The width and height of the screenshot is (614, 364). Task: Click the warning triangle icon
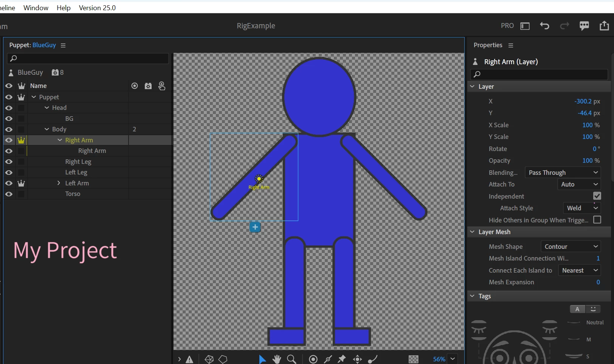[x=189, y=359]
